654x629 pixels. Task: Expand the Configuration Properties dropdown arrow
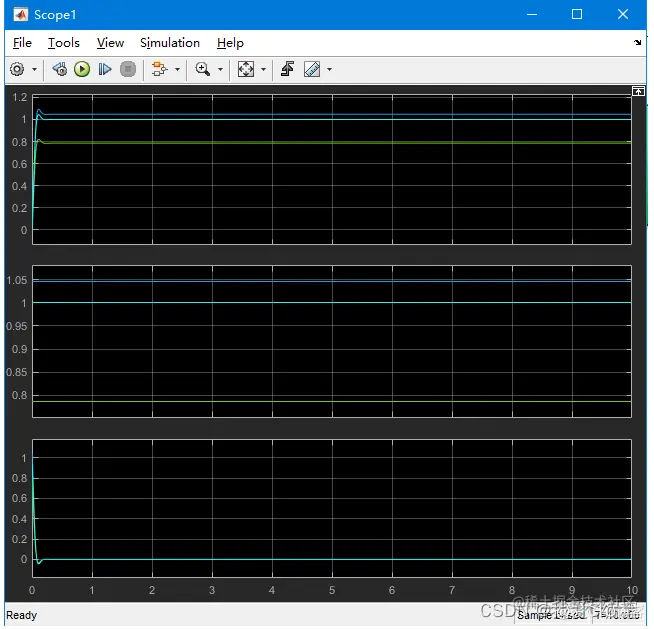click(34, 70)
